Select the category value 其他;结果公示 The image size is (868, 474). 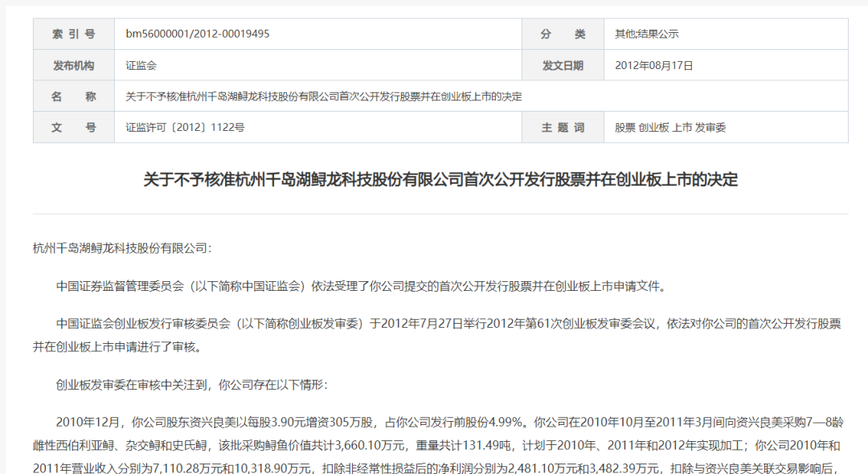pyautogui.click(x=646, y=35)
